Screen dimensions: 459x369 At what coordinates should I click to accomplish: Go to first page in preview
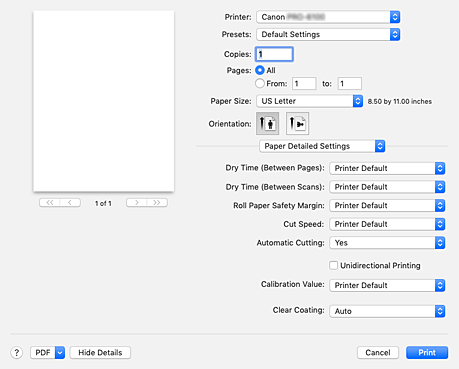click(x=50, y=203)
